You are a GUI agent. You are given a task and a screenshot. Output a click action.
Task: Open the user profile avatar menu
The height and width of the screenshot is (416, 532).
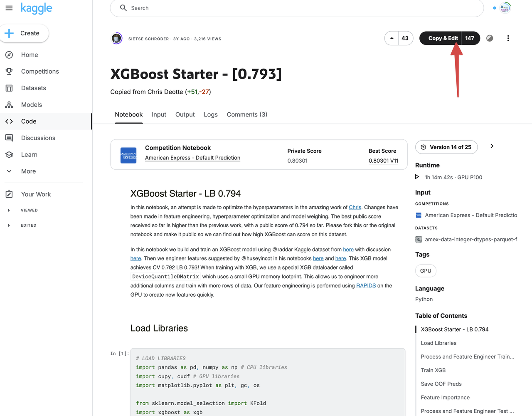pyautogui.click(x=505, y=8)
